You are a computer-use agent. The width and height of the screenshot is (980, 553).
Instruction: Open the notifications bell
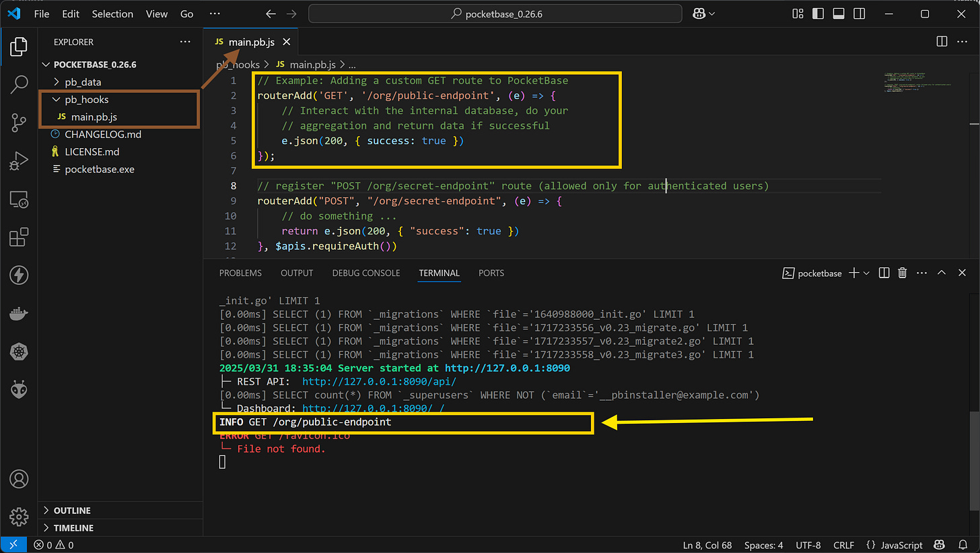click(963, 545)
